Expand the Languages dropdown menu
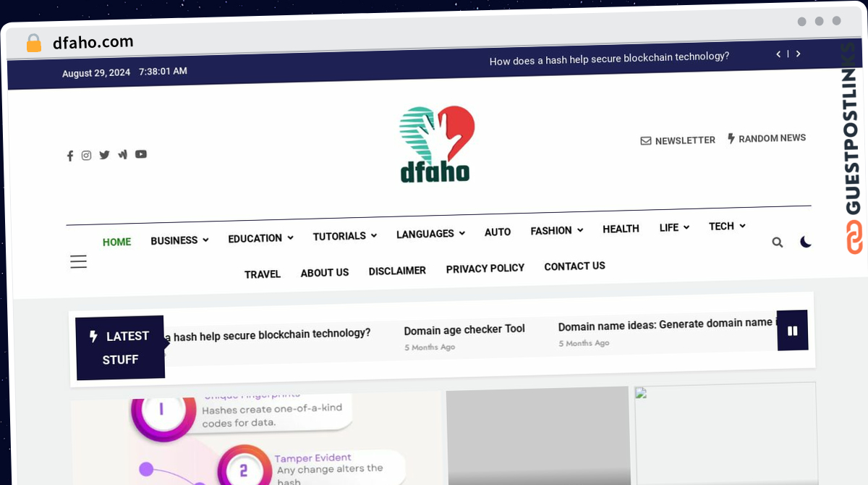Screen dimensions: 868x485 click(x=430, y=234)
